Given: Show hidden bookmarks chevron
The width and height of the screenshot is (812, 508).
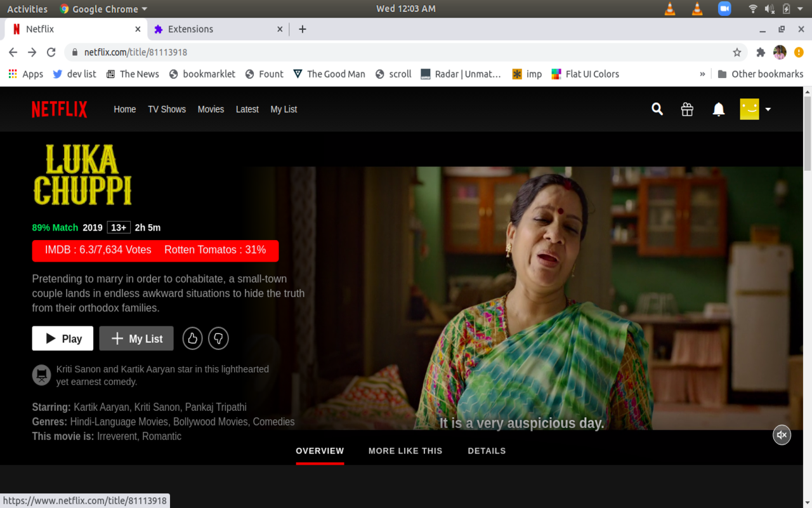Looking at the screenshot, I should tap(702, 74).
